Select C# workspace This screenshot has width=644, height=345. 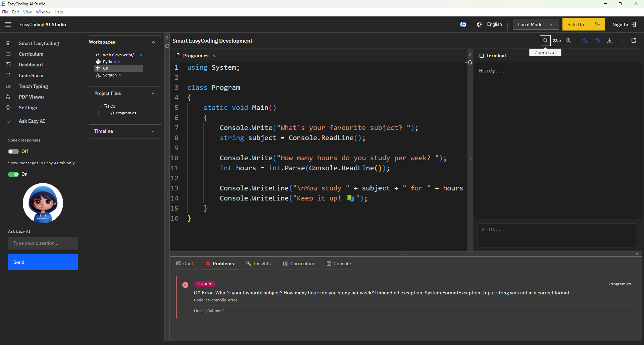(119, 68)
